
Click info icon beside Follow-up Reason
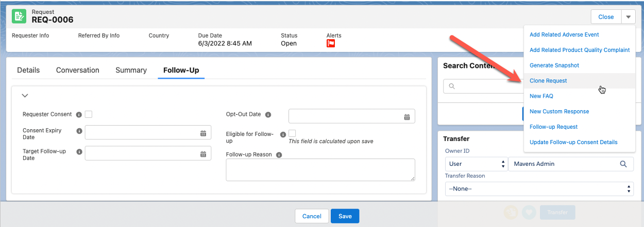(x=279, y=154)
